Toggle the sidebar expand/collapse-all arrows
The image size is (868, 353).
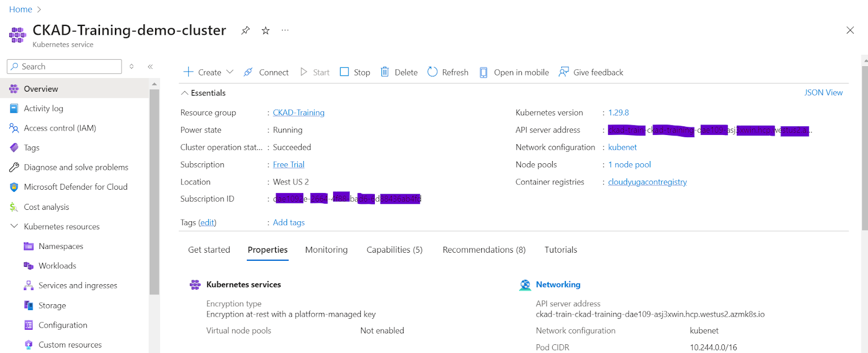(x=131, y=67)
